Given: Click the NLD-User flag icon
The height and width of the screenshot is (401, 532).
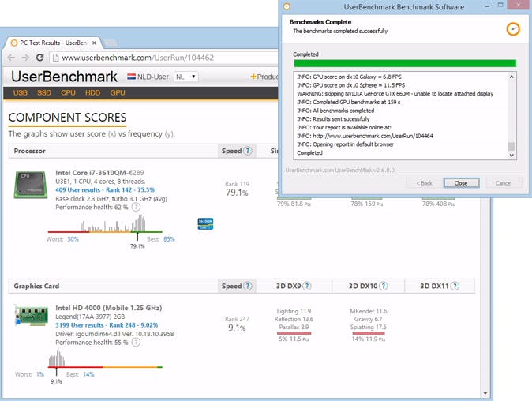Looking at the screenshot, I should (x=131, y=77).
